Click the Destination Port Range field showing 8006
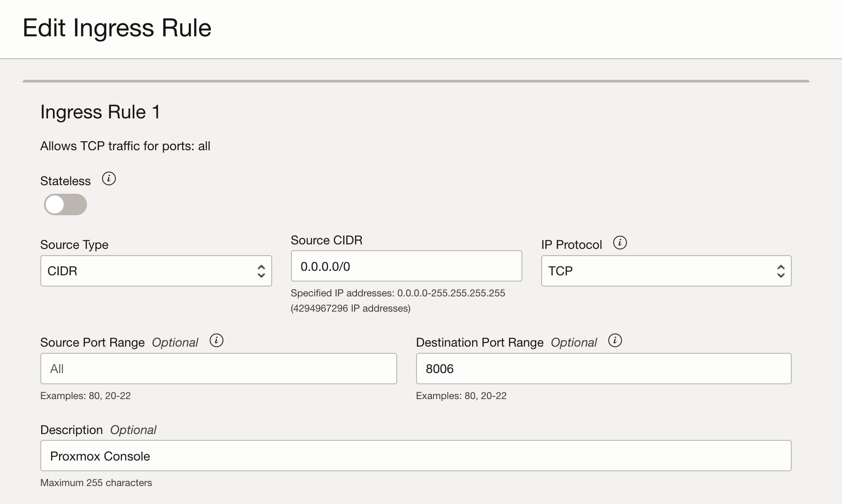This screenshot has width=842, height=504. (x=603, y=369)
